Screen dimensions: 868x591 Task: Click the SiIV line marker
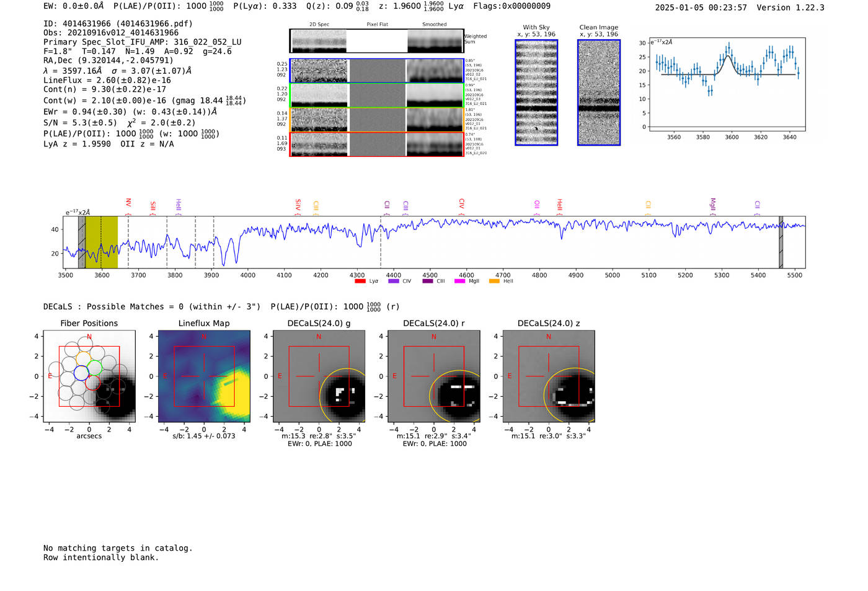click(298, 207)
